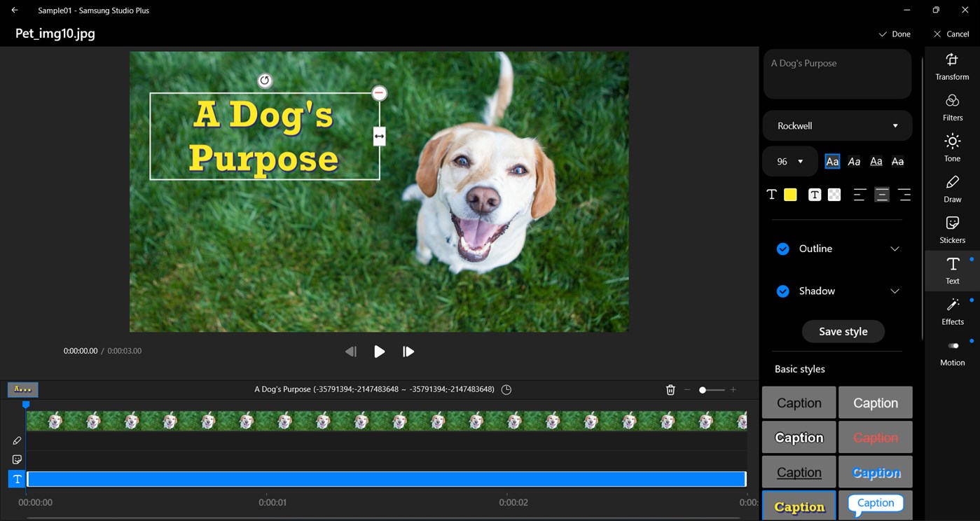Image resolution: width=980 pixels, height=521 pixels.
Task: Toggle the underline Aa text style
Action: [x=876, y=162]
